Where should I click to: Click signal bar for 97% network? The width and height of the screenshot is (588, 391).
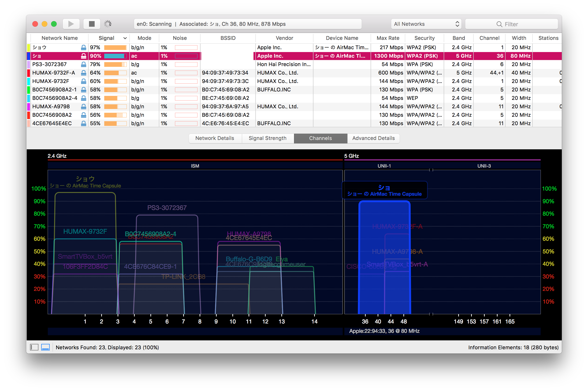point(115,47)
